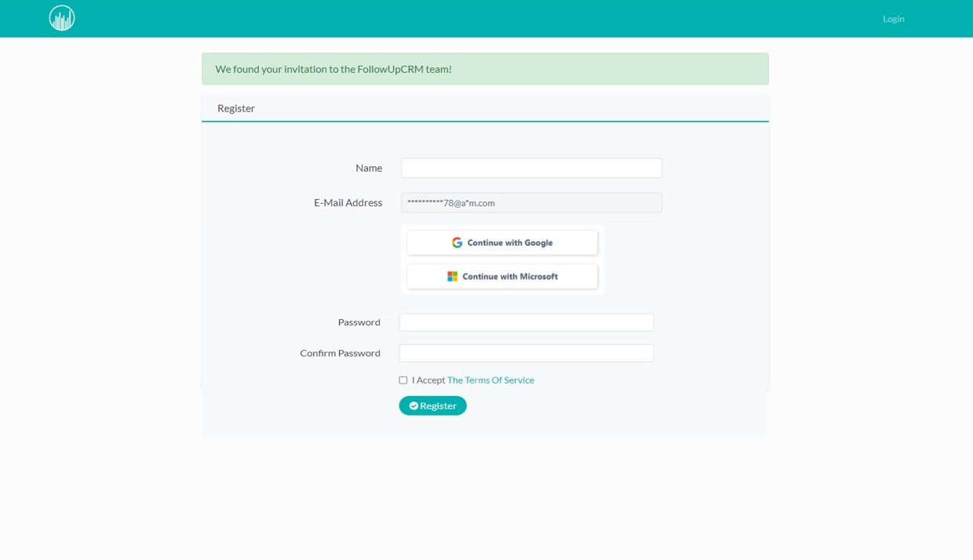Focus the Name input field
Viewport: 973px width, 560px height.
(x=531, y=168)
